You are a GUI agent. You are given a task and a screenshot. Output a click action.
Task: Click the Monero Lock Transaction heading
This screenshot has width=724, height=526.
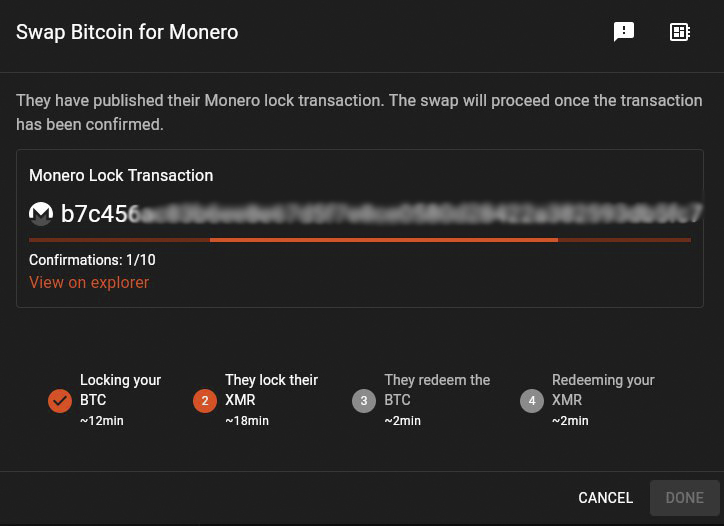121,175
